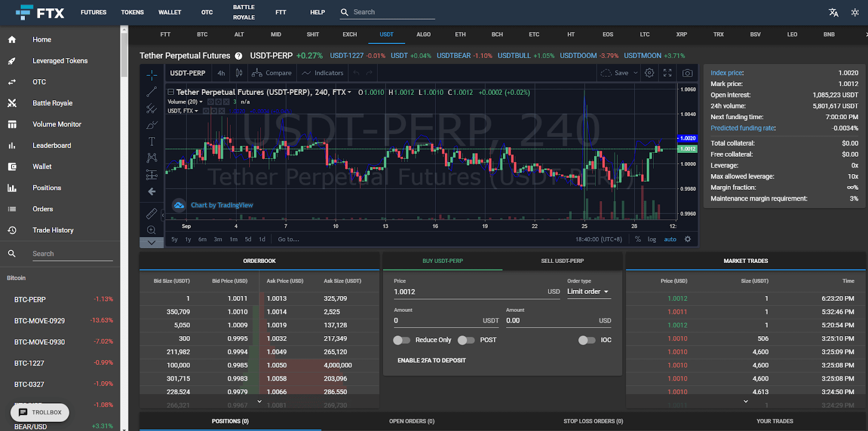Open the OPEN ORDERS (0) tab
868x431 pixels.
[412, 421]
